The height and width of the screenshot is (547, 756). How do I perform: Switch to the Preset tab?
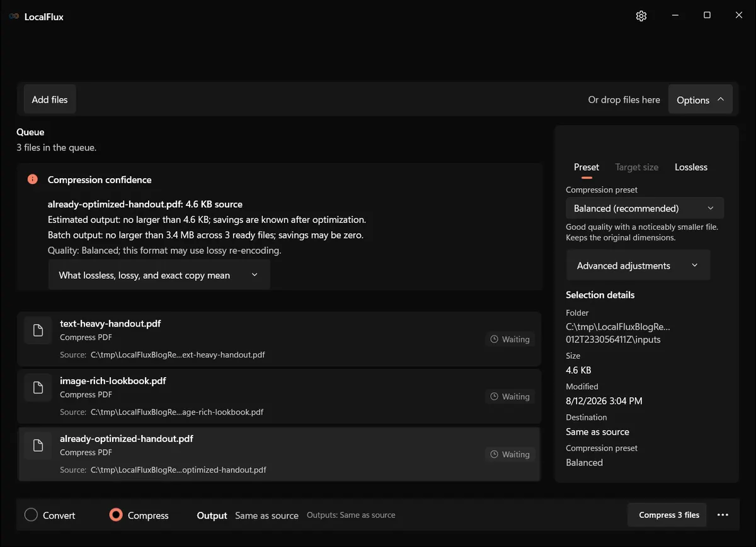(587, 167)
